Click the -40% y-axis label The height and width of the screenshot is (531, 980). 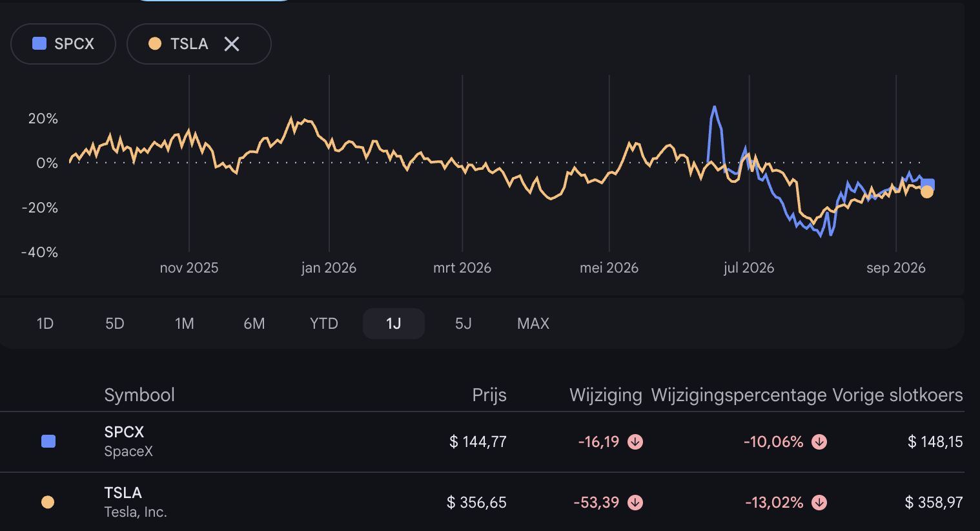pos(40,253)
